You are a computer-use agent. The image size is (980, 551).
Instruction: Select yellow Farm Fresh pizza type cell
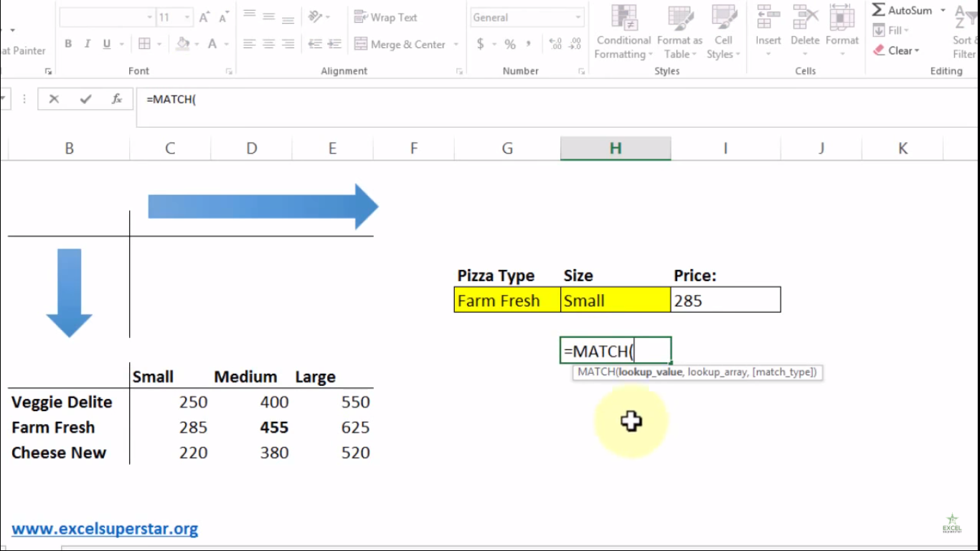507,300
